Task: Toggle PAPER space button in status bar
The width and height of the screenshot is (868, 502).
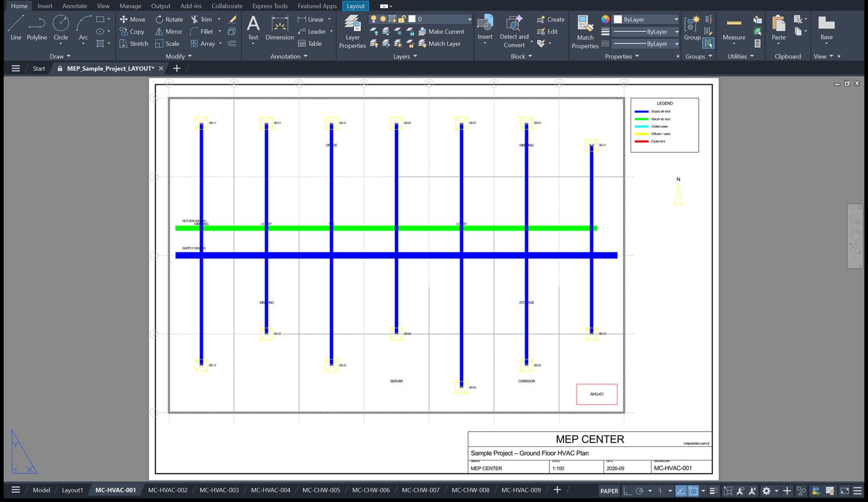Action: pyautogui.click(x=609, y=490)
